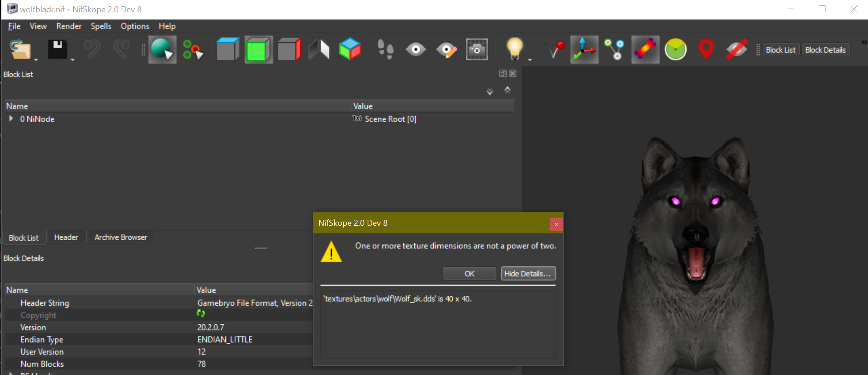Expand the 0 NiNode tree row
Screen dimensions: 868x375
pyautogui.click(x=11, y=119)
